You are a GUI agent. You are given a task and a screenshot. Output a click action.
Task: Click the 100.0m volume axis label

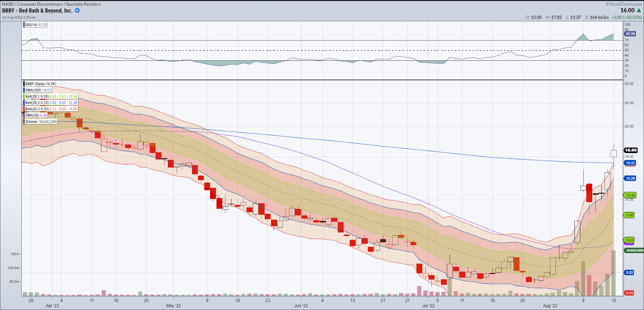(14, 268)
